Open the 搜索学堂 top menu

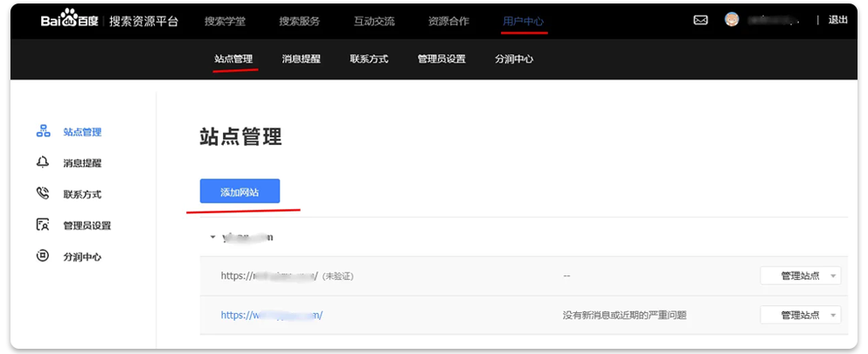pos(226,21)
